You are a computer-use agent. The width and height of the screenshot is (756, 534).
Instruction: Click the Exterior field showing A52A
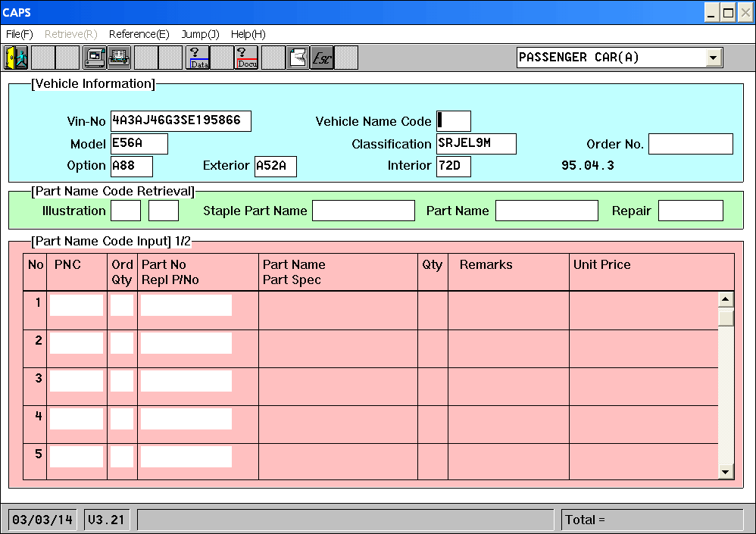[x=275, y=167]
